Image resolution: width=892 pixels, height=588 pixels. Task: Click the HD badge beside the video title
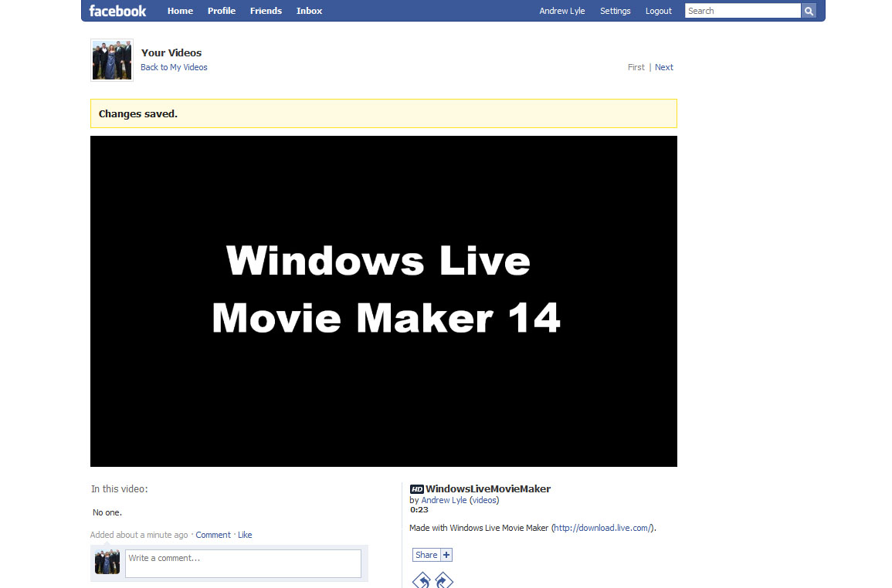pyautogui.click(x=417, y=489)
